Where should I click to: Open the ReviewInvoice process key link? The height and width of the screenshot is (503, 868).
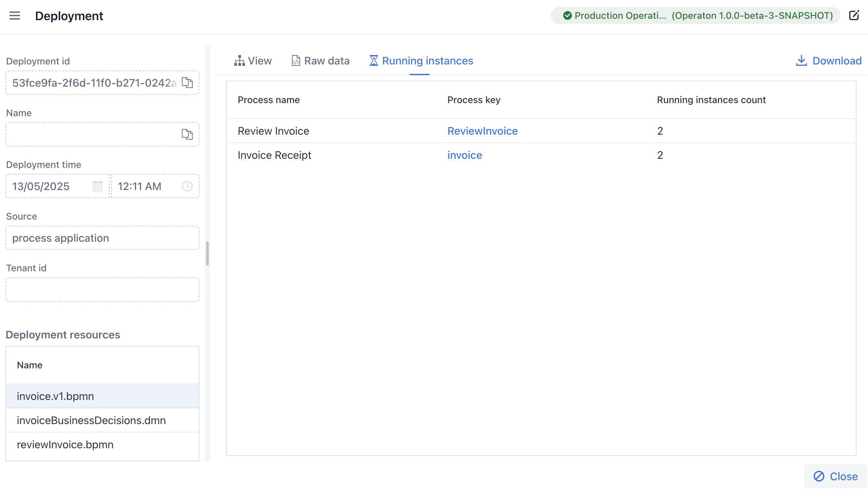[482, 131]
